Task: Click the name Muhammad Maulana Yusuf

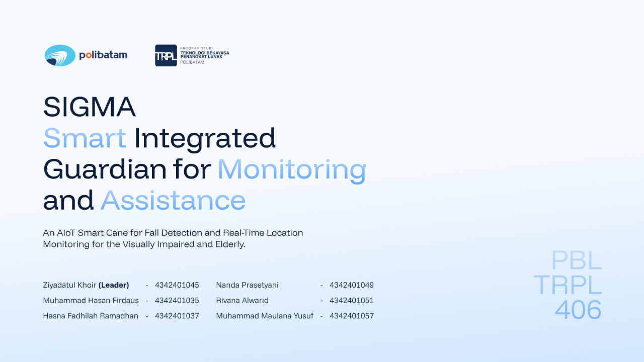Action: 265,316
